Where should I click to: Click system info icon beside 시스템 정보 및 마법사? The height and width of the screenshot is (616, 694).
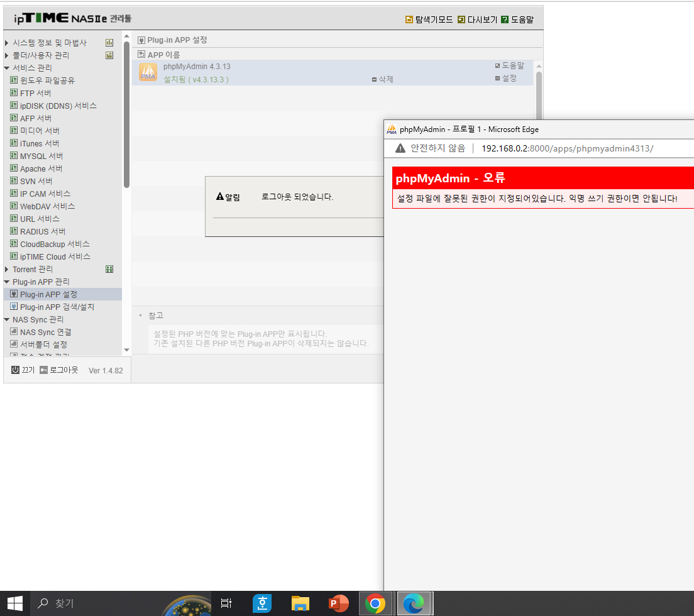(x=109, y=43)
